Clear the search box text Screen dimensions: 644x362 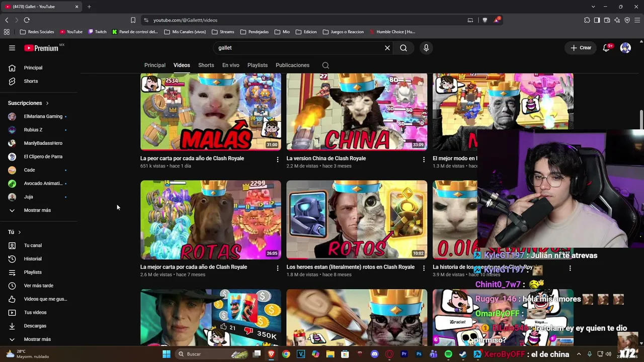[387, 48]
